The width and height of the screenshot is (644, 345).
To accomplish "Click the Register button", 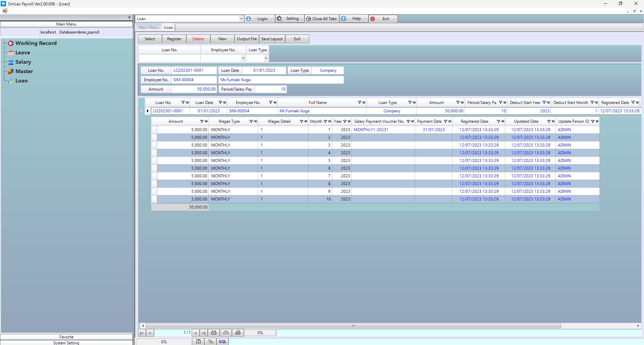I will 174,39.
